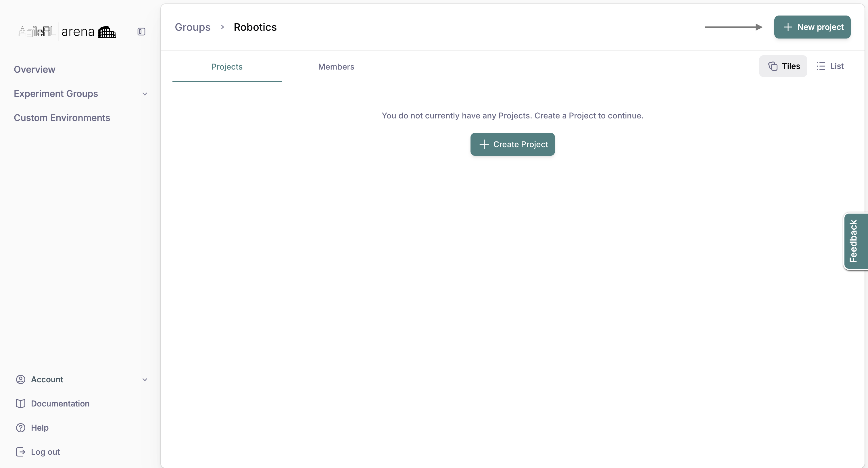Click the Create Project button

(x=512, y=144)
